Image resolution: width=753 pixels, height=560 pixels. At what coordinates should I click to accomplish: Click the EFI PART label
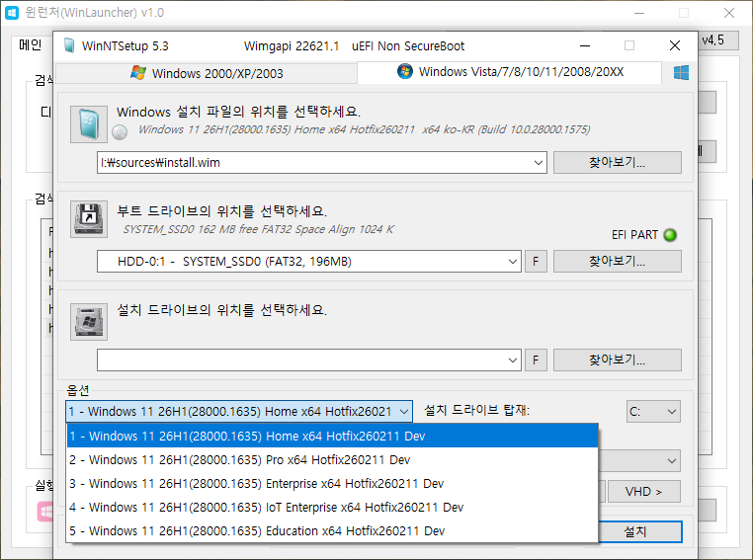click(634, 235)
